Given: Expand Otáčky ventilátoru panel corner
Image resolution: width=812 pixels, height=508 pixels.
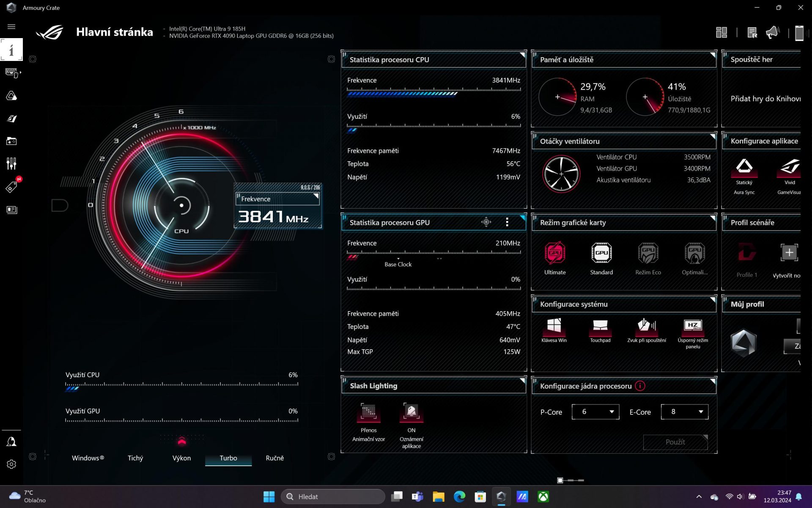Looking at the screenshot, I should click(713, 137).
